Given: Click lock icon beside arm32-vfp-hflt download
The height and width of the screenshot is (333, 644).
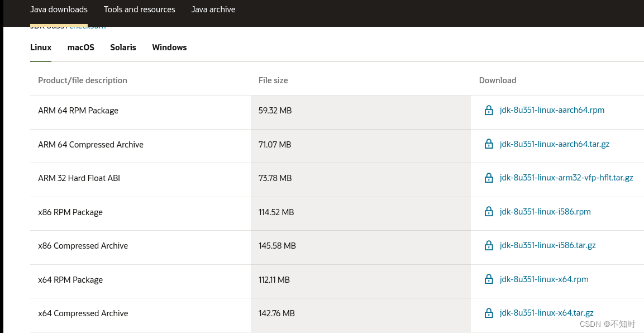Looking at the screenshot, I should tap(489, 178).
